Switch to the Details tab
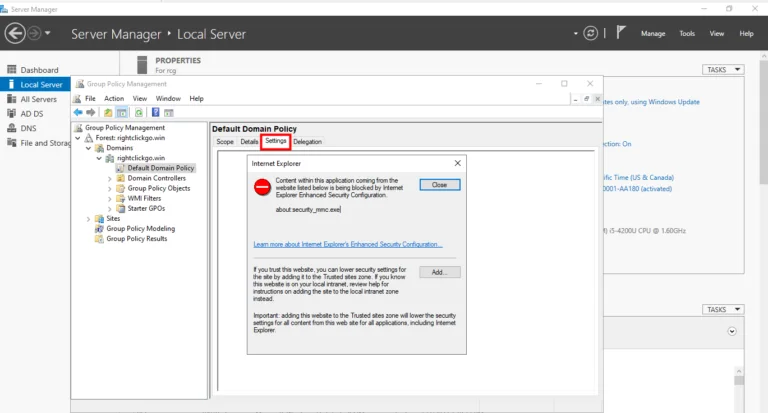Screen dimensions: 768x413 [249, 142]
